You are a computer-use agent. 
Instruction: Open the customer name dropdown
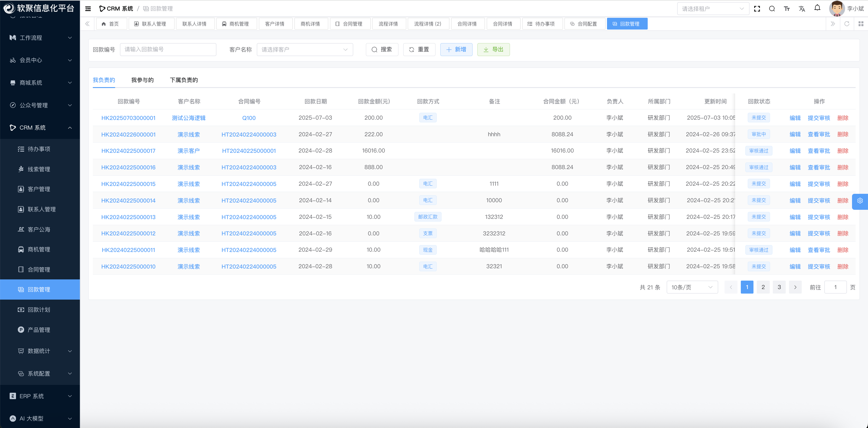[x=304, y=49]
